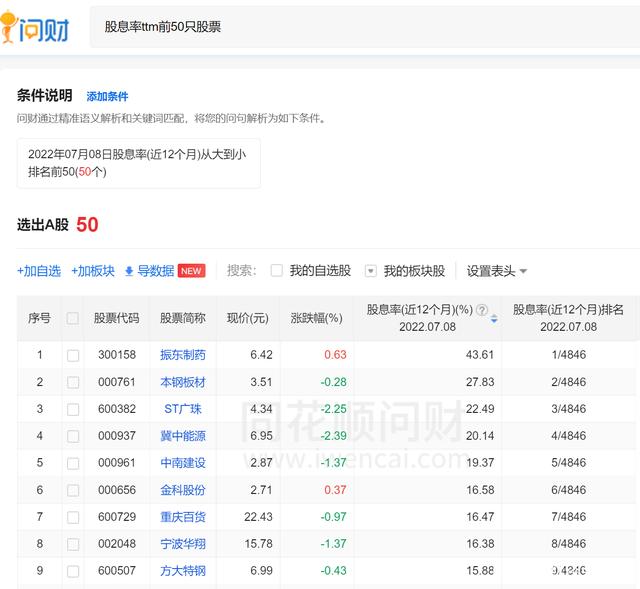This screenshot has width=640, height=589.
Task: Check the box for 方大特钢 row
Action: pyautogui.click(x=73, y=571)
